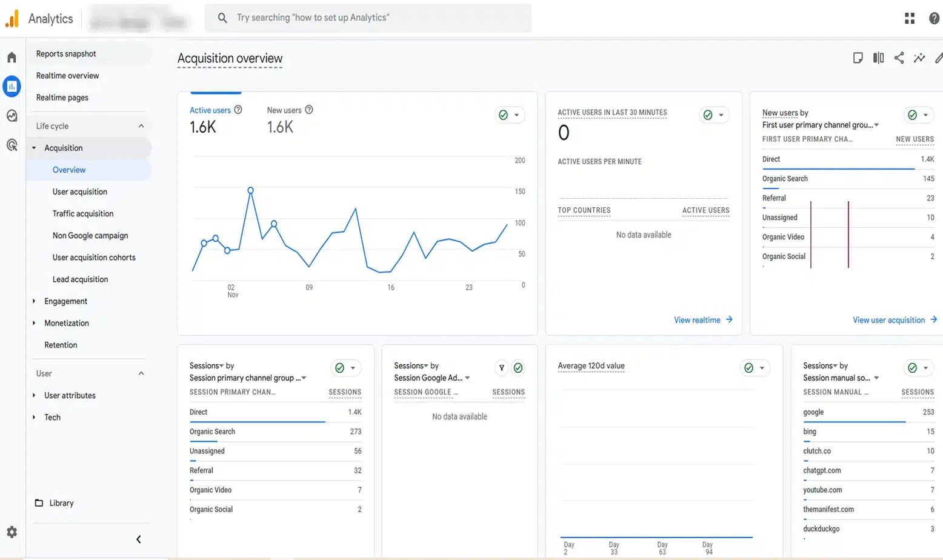Click the green check status on Active users card
This screenshot has width=943, height=560.
coord(503,115)
